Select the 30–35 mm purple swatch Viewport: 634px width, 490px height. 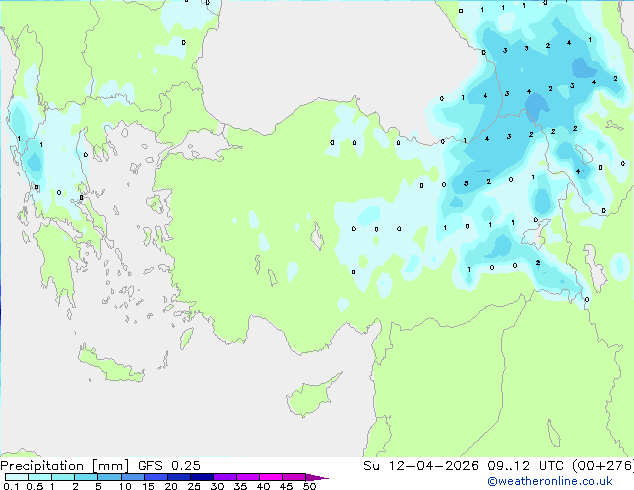[225, 477]
